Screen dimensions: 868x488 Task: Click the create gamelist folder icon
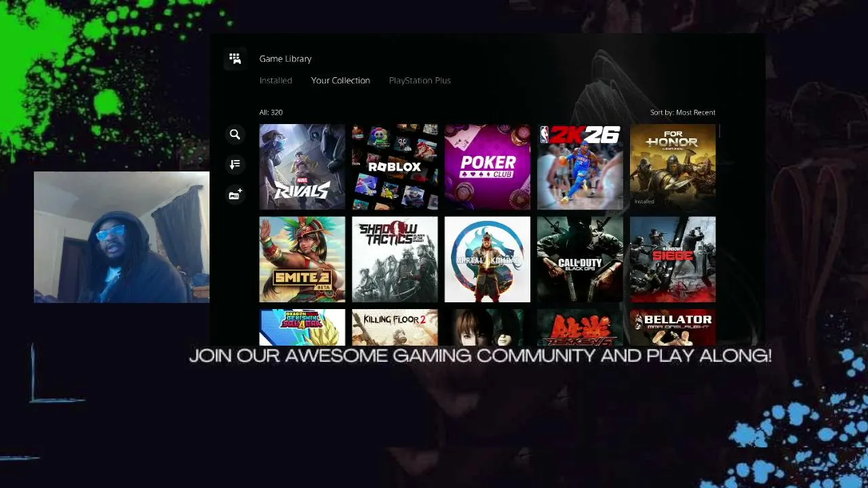pos(235,195)
